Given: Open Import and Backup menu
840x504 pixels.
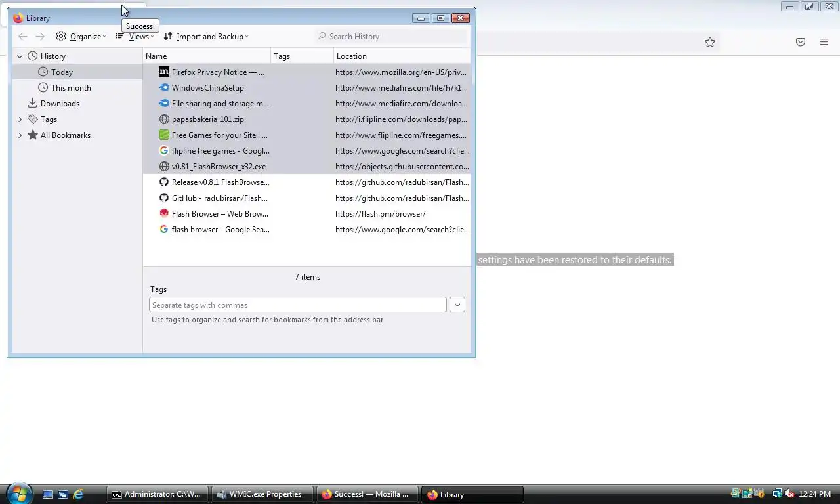Looking at the screenshot, I should pos(206,37).
